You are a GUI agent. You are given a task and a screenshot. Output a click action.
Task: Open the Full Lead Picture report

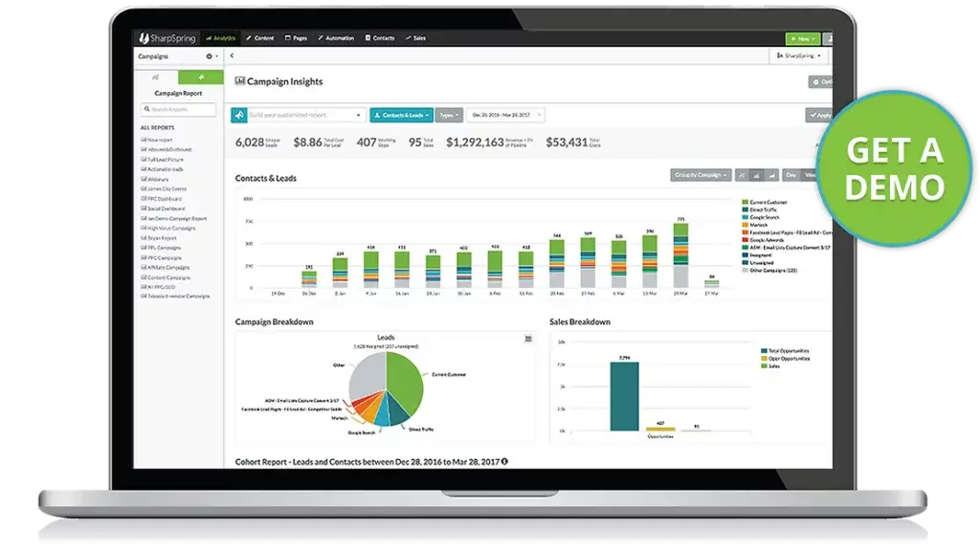click(163, 160)
